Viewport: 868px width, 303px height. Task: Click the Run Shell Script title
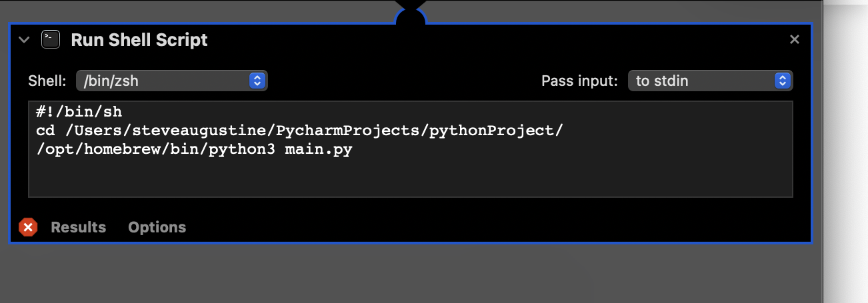coord(139,40)
